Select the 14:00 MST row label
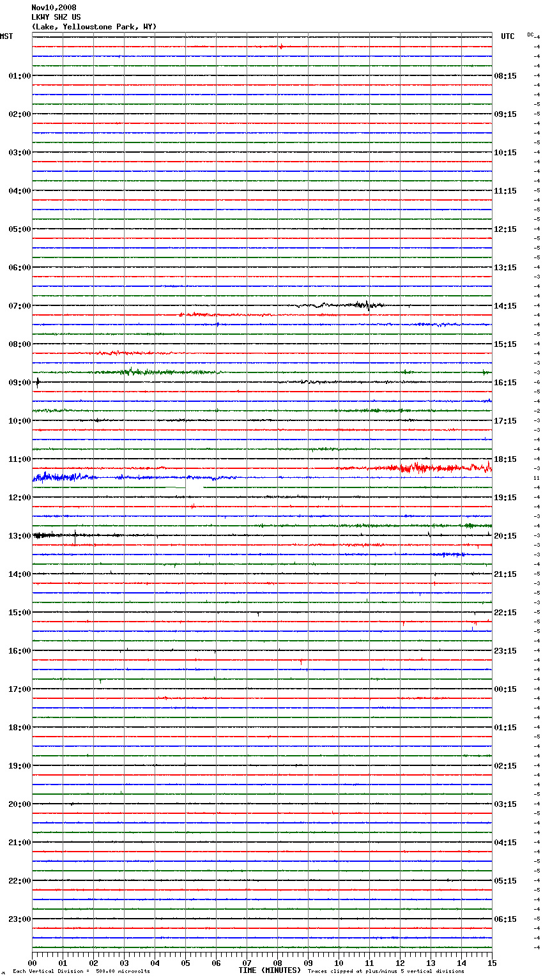Screen dimensions: 543x980 pos(19,574)
